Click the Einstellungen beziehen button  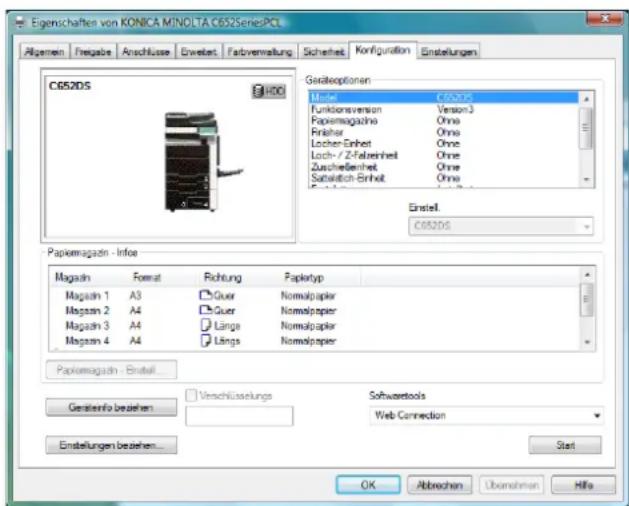(x=111, y=445)
